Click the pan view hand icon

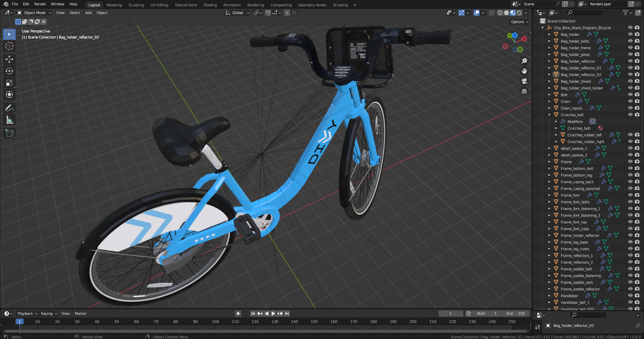(x=524, y=71)
